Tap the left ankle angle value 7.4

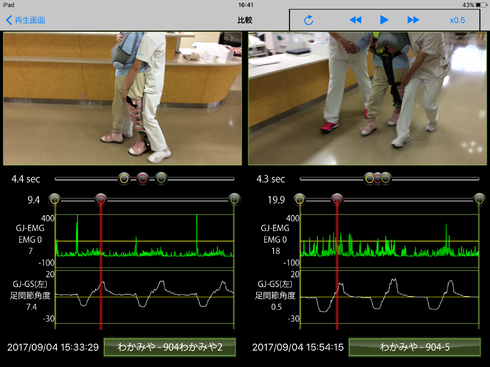[31, 307]
